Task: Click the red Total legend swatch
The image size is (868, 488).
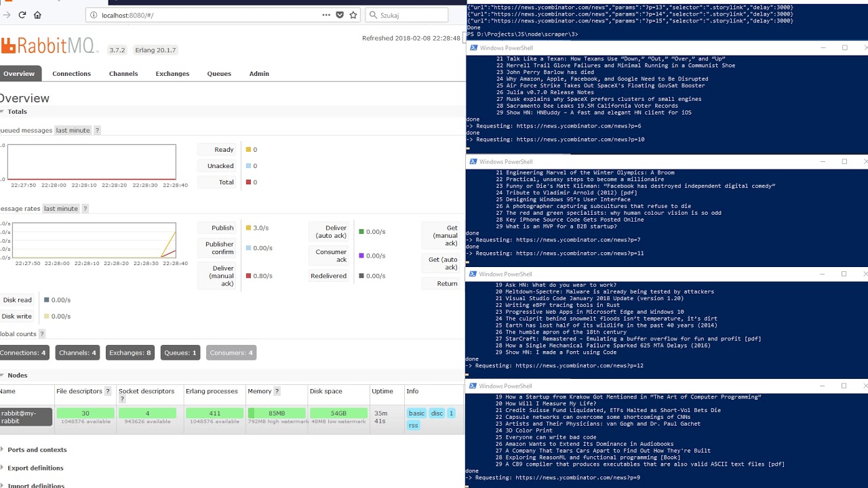Action: coord(248,182)
